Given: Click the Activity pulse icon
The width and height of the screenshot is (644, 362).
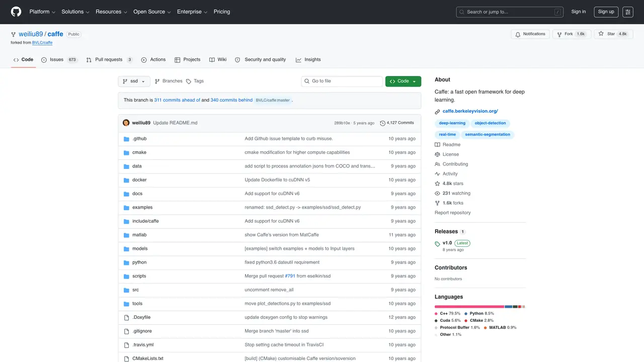Looking at the screenshot, I should coord(438,174).
